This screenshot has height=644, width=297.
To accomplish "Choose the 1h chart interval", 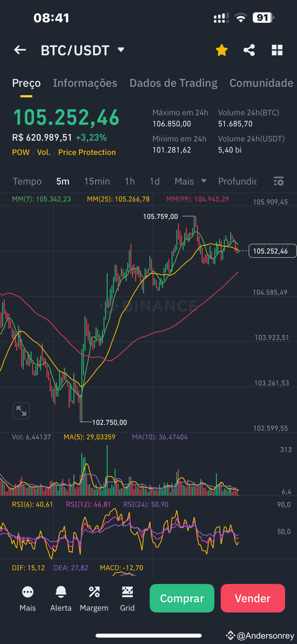I will [130, 181].
